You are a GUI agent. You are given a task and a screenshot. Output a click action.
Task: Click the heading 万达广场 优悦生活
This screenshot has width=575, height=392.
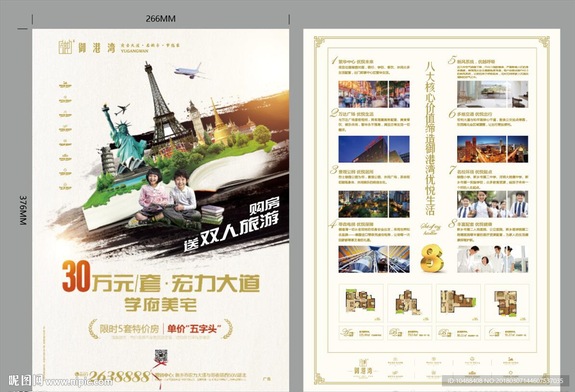click(355, 114)
